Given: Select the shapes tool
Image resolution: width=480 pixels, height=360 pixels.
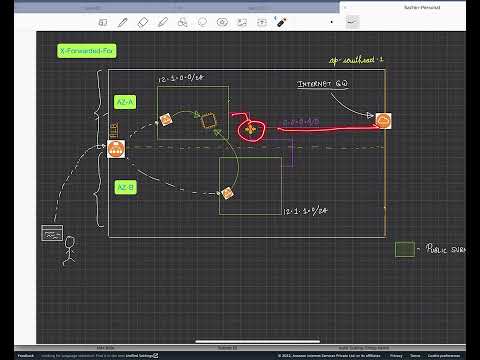Looking at the screenshot, I should point(182,22).
